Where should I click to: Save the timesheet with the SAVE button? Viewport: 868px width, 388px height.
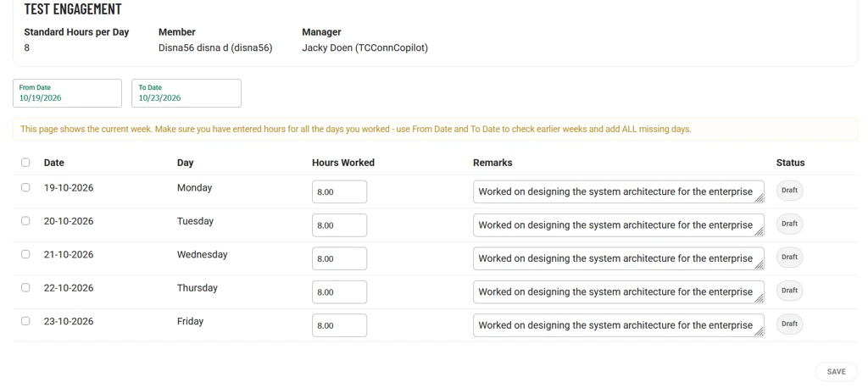coord(836,372)
